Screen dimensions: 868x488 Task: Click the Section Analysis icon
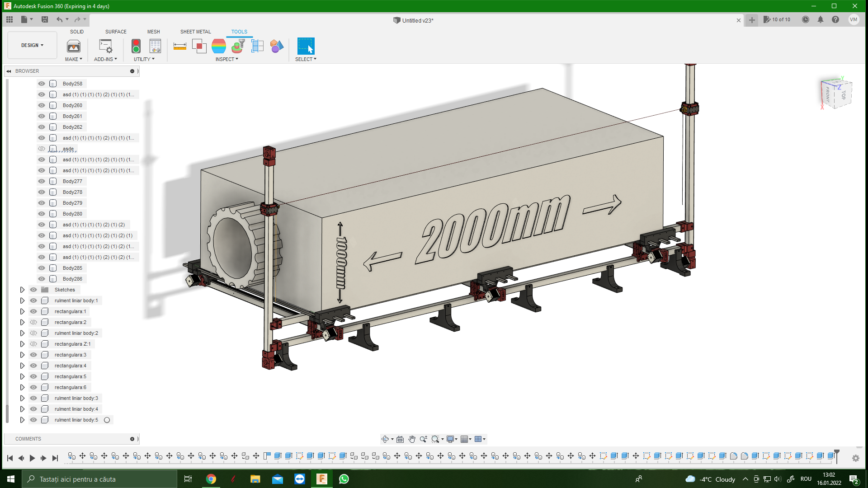pyautogui.click(x=257, y=46)
